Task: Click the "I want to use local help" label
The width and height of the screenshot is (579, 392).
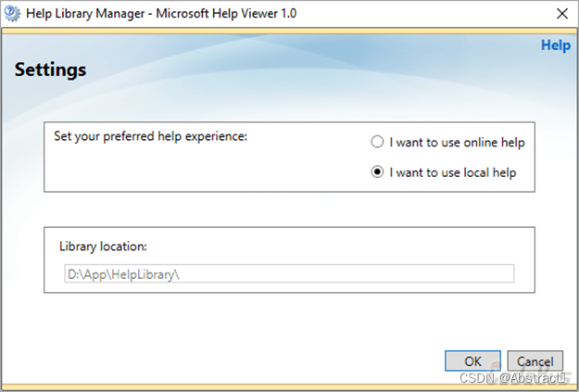Action: click(453, 172)
